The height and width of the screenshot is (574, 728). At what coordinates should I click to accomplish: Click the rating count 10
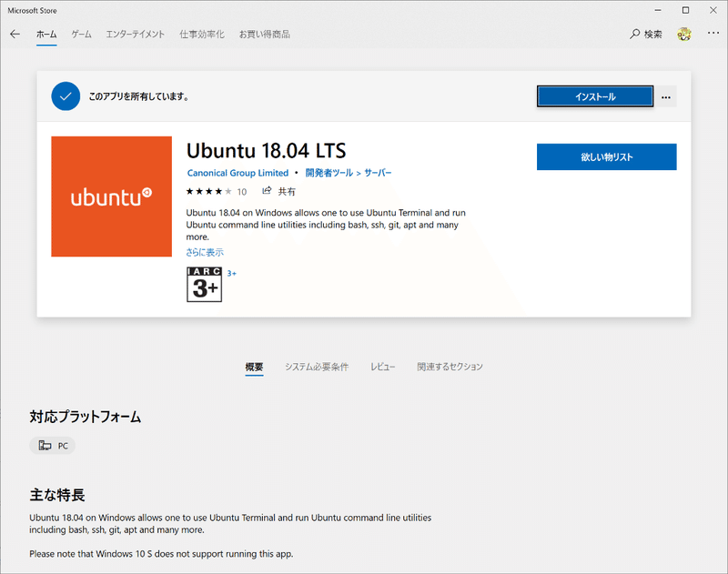pyautogui.click(x=242, y=192)
